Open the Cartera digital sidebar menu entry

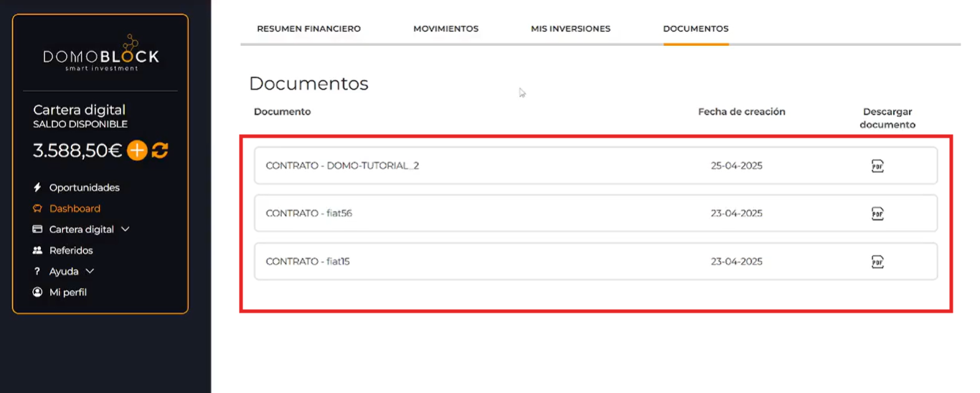pyautogui.click(x=81, y=229)
